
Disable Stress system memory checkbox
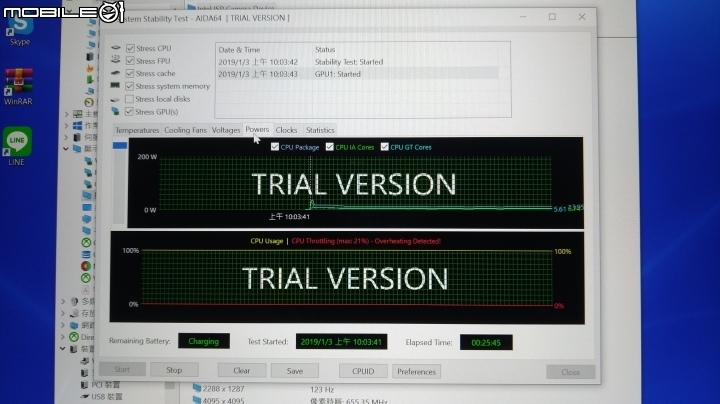click(129, 86)
